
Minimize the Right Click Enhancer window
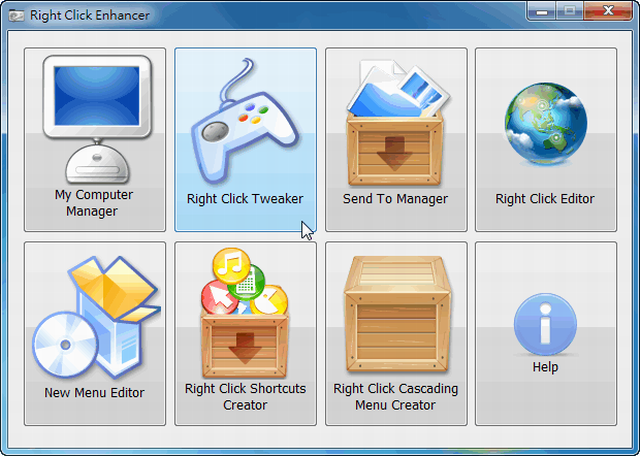[x=542, y=12]
